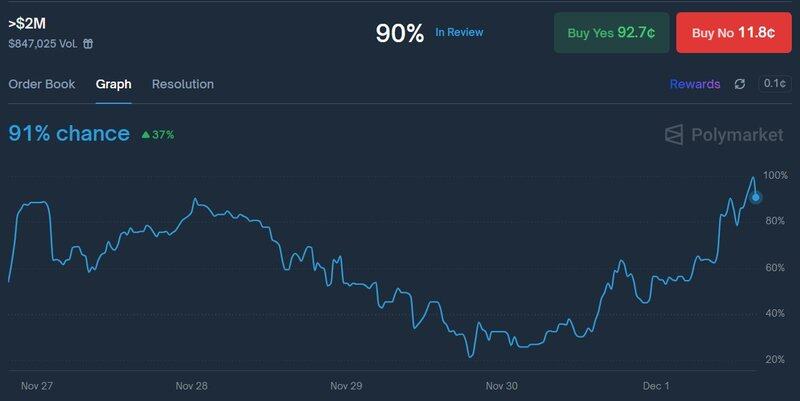
Task: Click Buy No 11.8¢ button
Action: [x=733, y=33]
